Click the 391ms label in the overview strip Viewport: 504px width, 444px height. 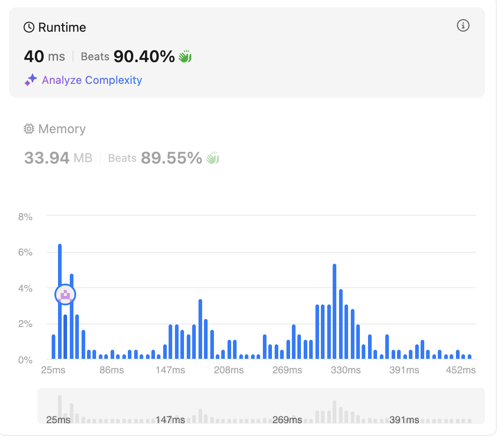point(404,420)
